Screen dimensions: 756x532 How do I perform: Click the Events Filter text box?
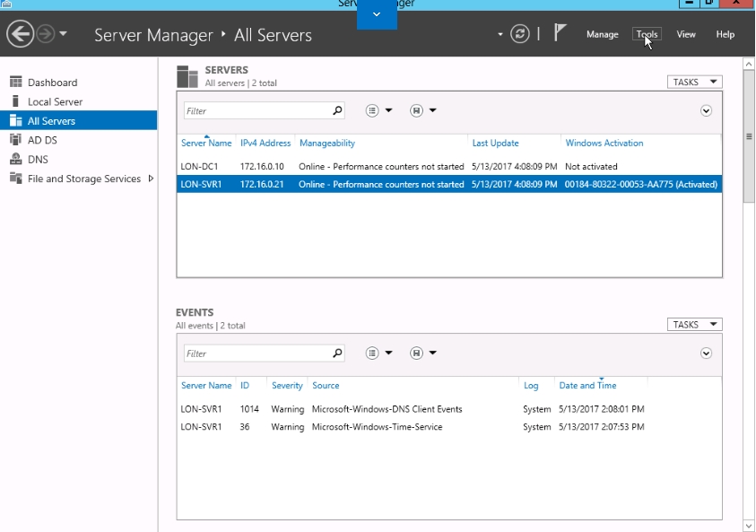(257, 353)
